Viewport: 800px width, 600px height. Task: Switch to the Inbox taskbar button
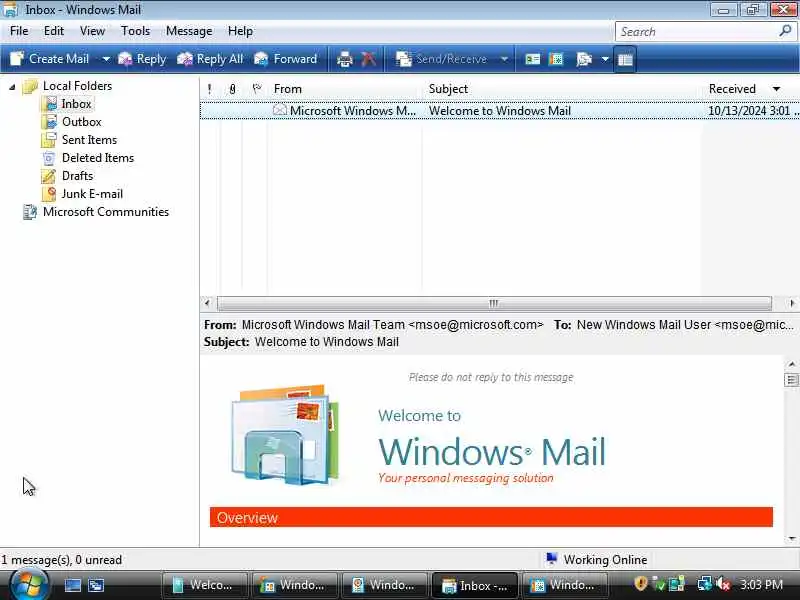point(475,585)
